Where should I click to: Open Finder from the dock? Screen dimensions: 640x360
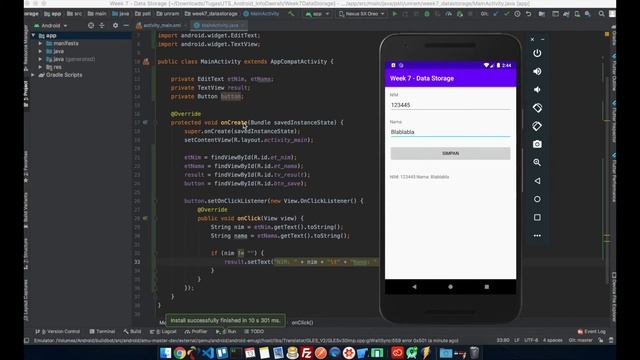(165, 353)
